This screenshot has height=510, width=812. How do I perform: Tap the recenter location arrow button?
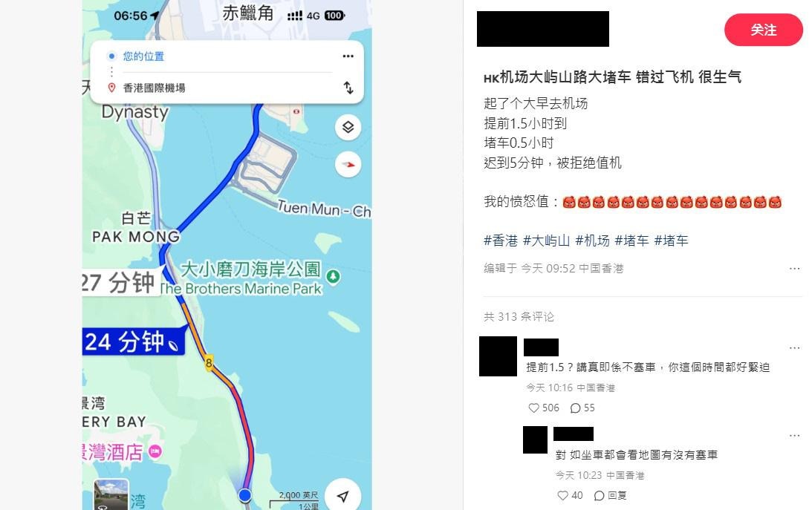pyautogui.click(x=342, y=496)
